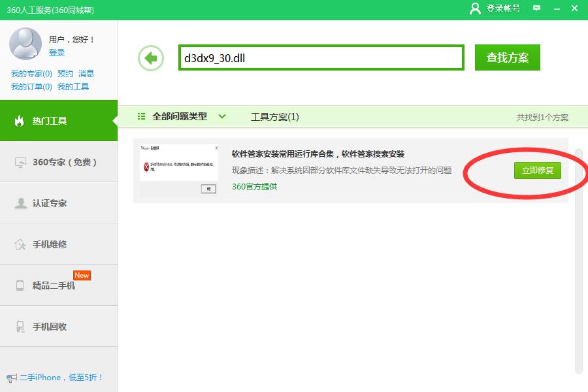Open 手机维修 sidebar section
This screenshot has height=392, width=588.
tap(59, 244)
